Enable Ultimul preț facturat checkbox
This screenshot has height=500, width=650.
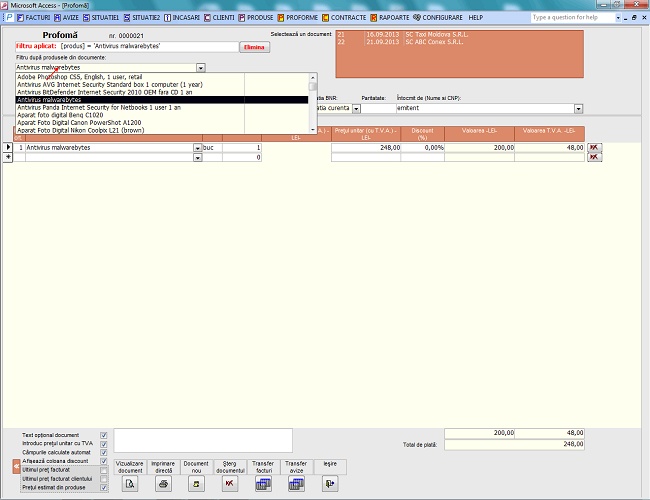(104, 470)
